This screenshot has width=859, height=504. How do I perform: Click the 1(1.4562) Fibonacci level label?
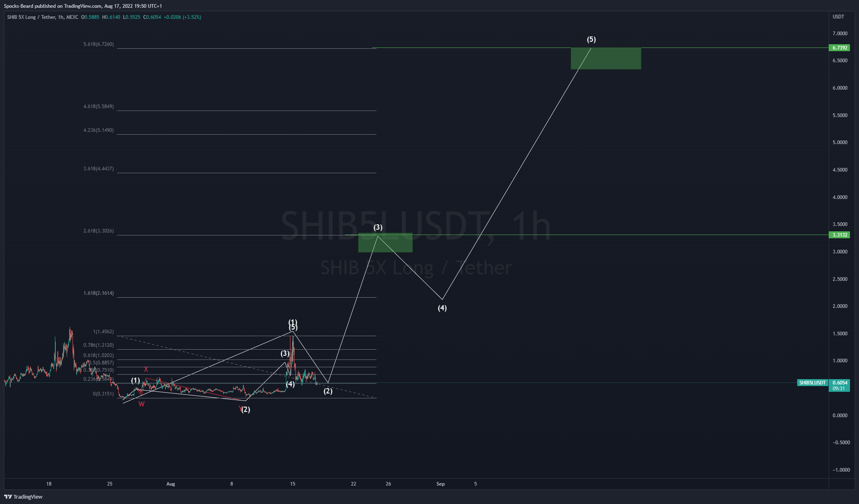pyautogui.click(x=103, y=332)
